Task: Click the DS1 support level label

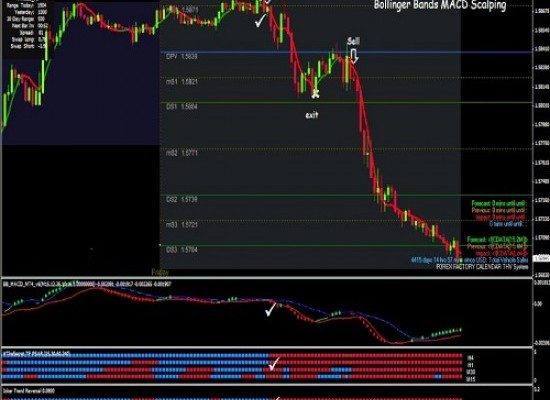Action: point(182,107)
